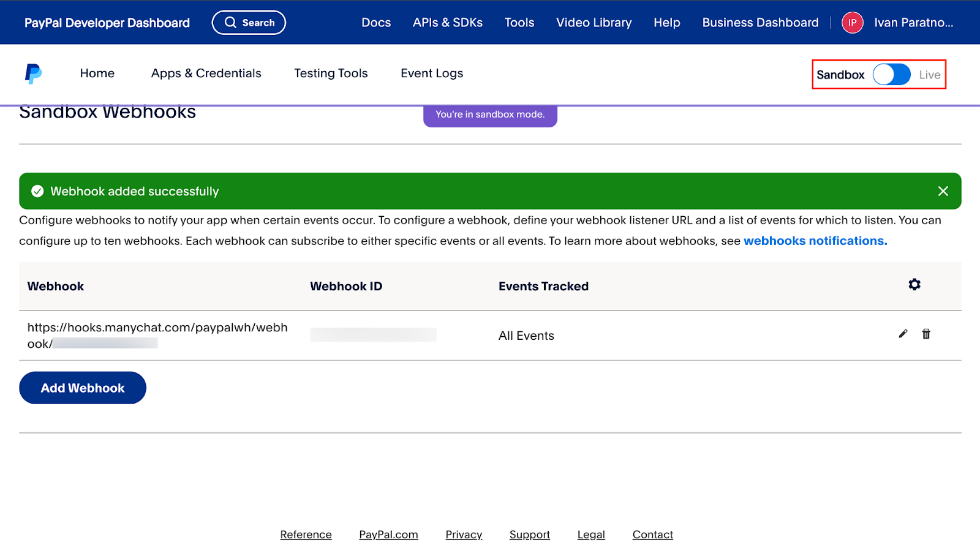Follow the webhooks notifications link

click(815, 241)
